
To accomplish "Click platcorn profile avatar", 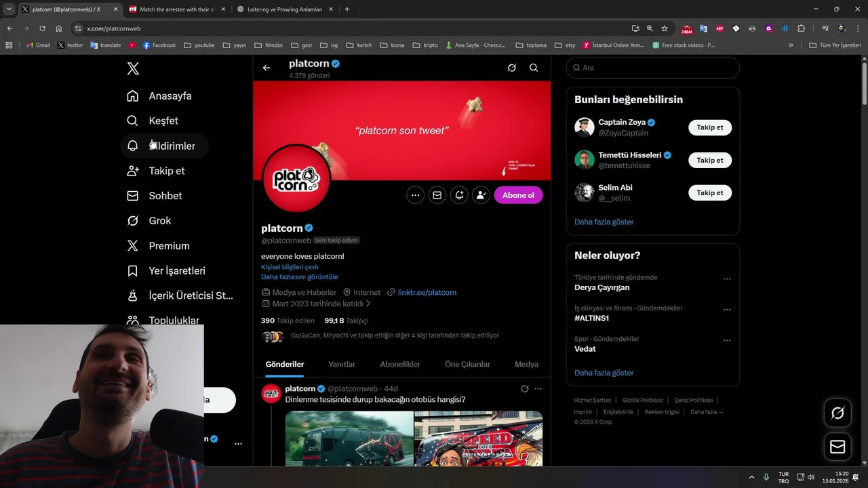I will tap(296, 179).
